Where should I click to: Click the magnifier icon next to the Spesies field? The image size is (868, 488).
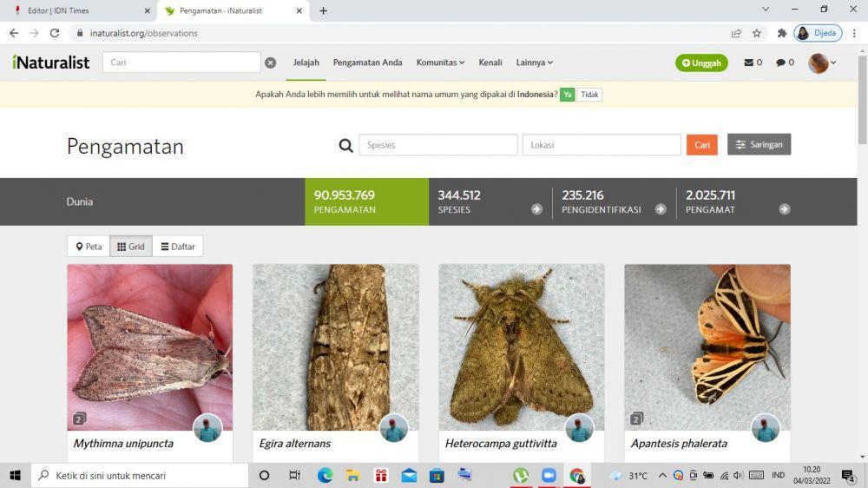pyautogui.click(x=346, y=145)
